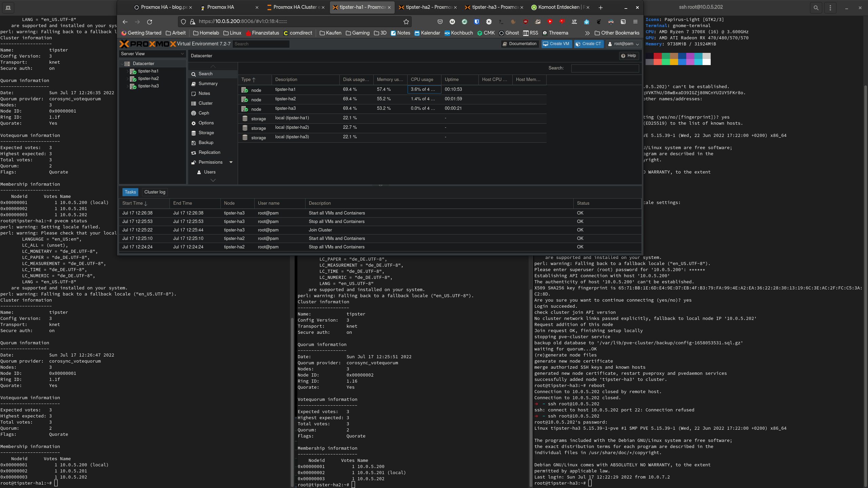The image size is (868, 488).
Task: Switch to the Komoot Entdecken tab
Action: point(560,7)
